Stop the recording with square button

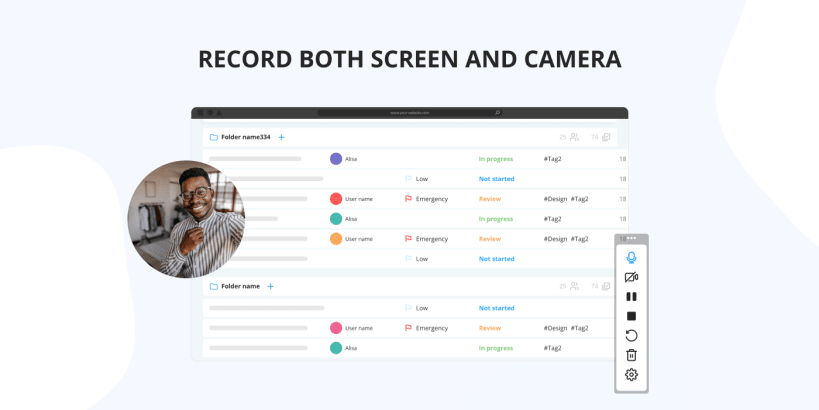click(x=631, y=316)
